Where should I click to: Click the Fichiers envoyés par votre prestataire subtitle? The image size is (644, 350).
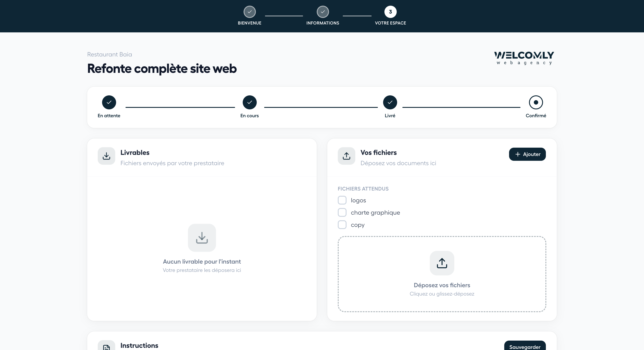[x=172, y=163]
